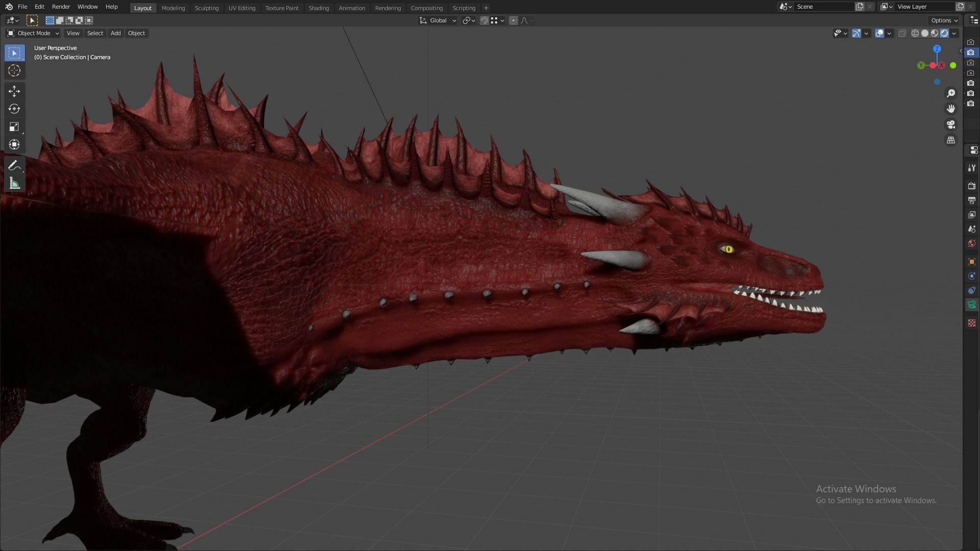Toggle viewport gizmos display
Screen dimensions: 980x551
[x=856, y=33]
